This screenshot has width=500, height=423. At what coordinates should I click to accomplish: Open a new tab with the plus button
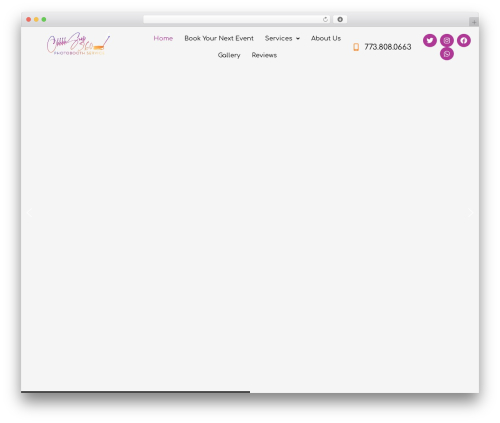474,22
